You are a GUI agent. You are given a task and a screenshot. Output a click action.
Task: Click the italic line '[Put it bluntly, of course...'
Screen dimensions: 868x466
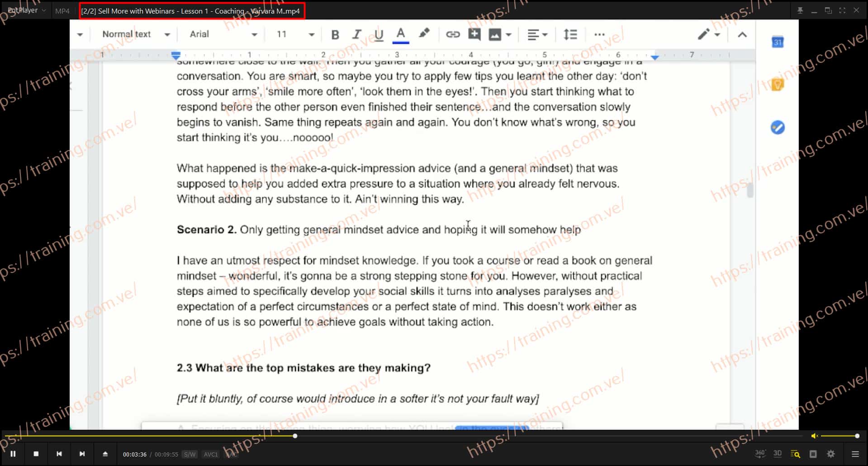point(358,399)
